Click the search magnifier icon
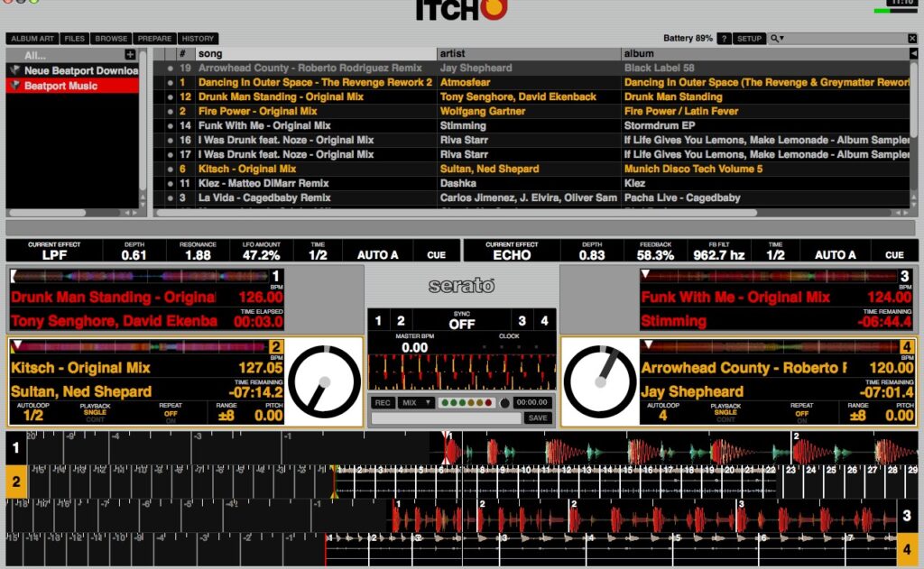The width and height of the screenshot is (924, 569). [775, 39]
